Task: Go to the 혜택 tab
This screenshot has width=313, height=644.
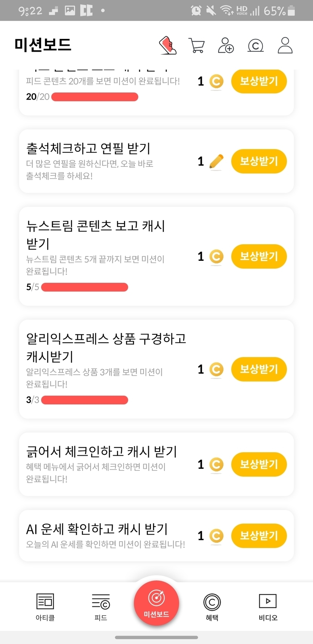Action: [212, 607]
